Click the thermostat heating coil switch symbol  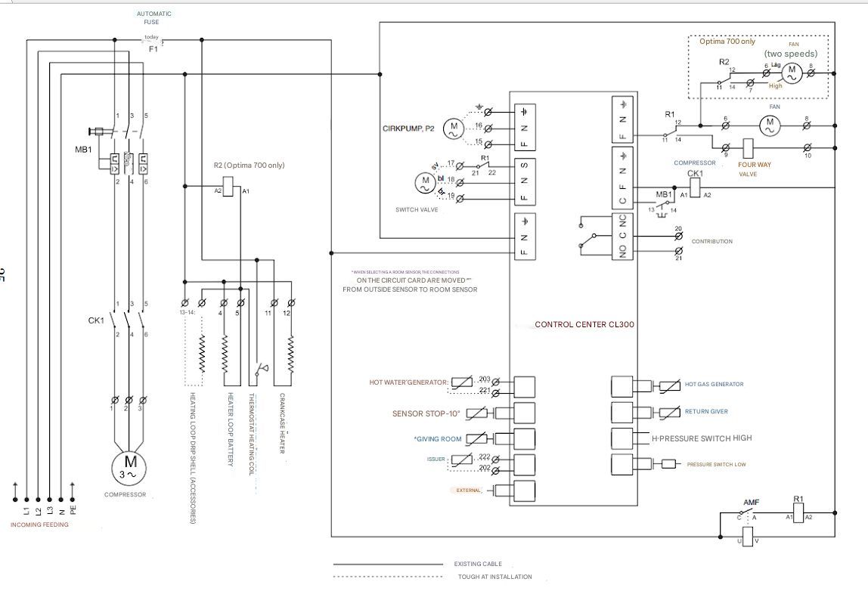(x=260, y=370)
